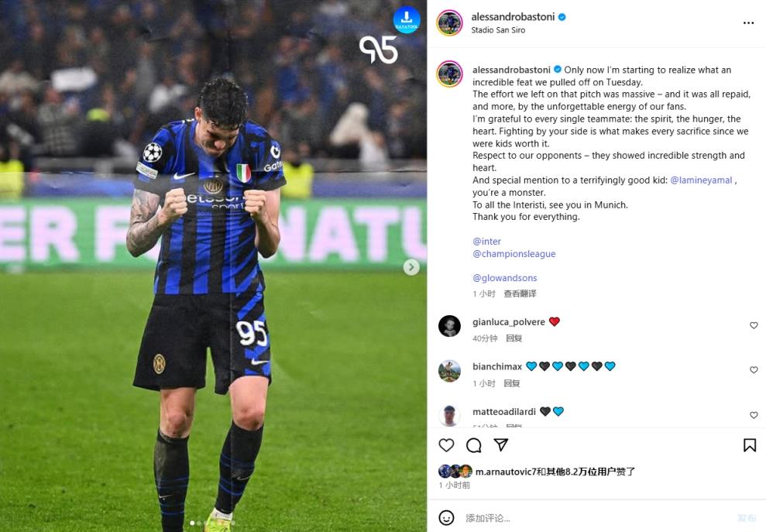Like gianluca_polvere's comment

tap(754, 325)
